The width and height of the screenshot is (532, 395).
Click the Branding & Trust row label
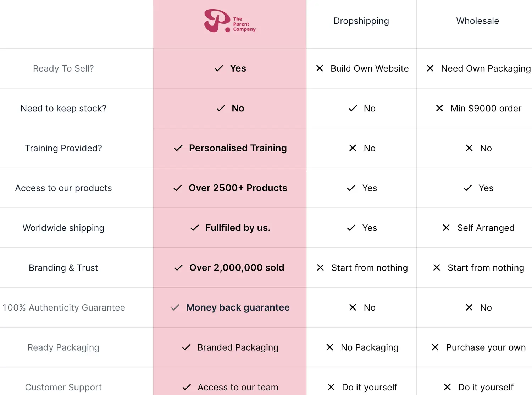(63, 268)
